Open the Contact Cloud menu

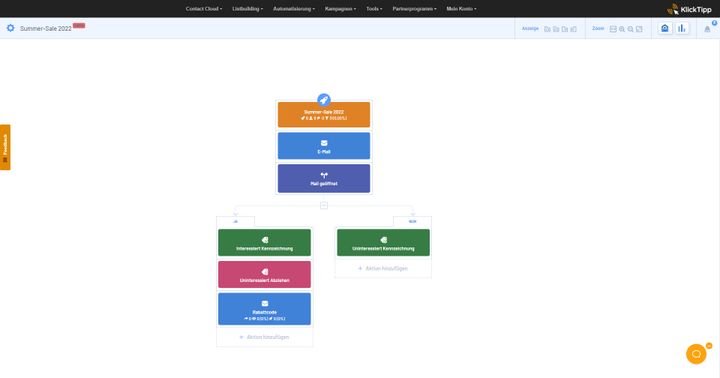pos(204,9)
